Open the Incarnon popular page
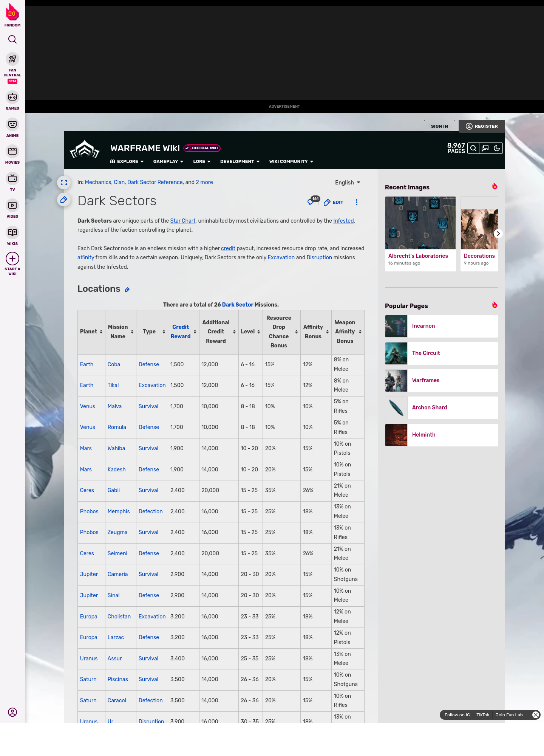This screenshot has height=756, width=544. [x=442, y=326]
